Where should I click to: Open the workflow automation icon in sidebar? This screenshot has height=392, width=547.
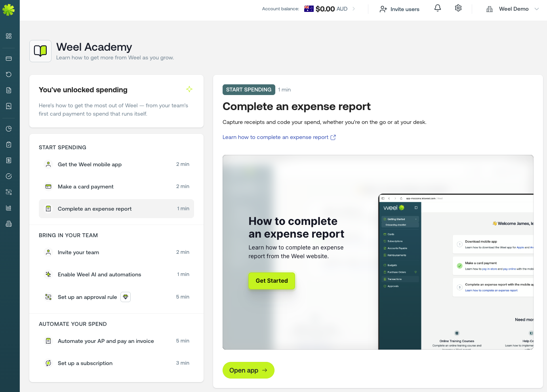coord(9,192)
